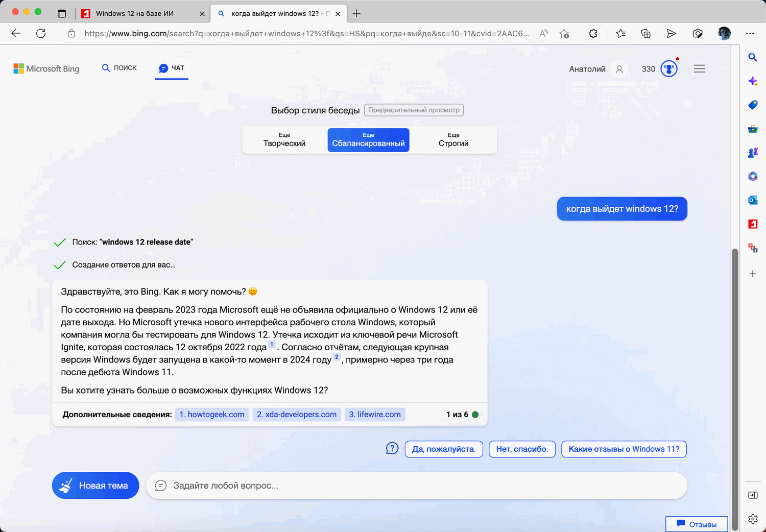This screenshot has width=766, height=532.
Task: Close the 'Windows 12 на базе ИИ' tab
Action: [x=202, y=14]
